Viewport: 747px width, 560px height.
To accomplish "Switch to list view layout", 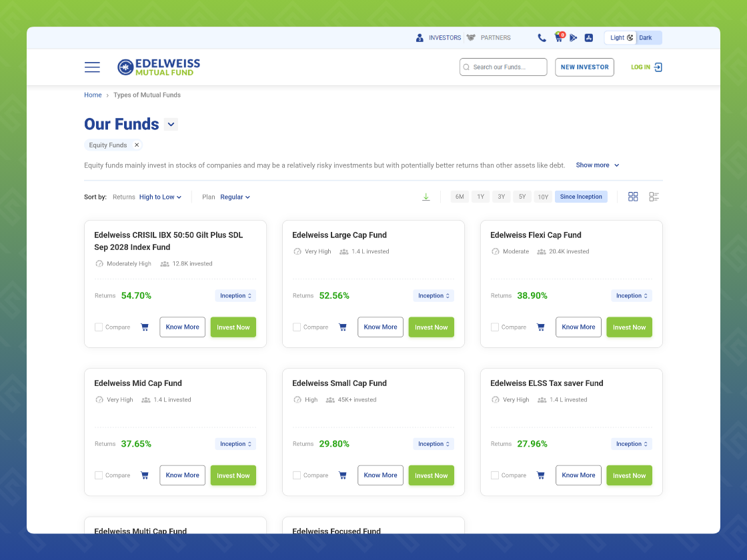I will tap(654, 197).
